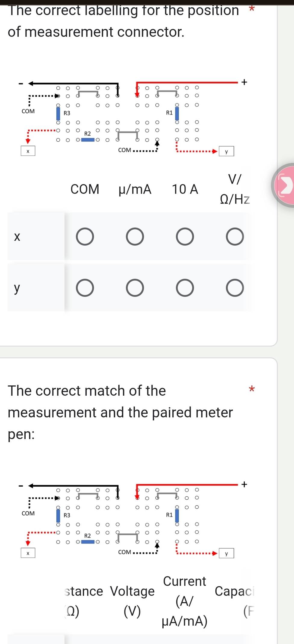The width and height of the screenshot is (294, 644).
Task: Tap the 10 A column header
Action: pyautogui.click(x=185, y=189)
